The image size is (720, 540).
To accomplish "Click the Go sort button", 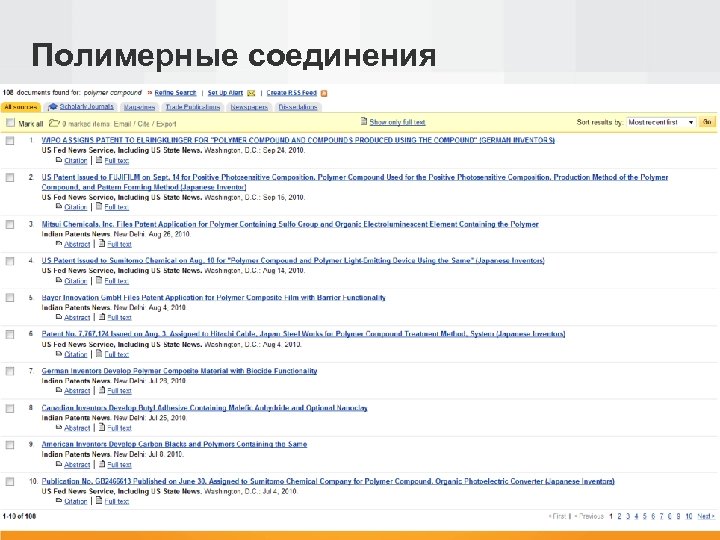I will [x=707, y=122].
